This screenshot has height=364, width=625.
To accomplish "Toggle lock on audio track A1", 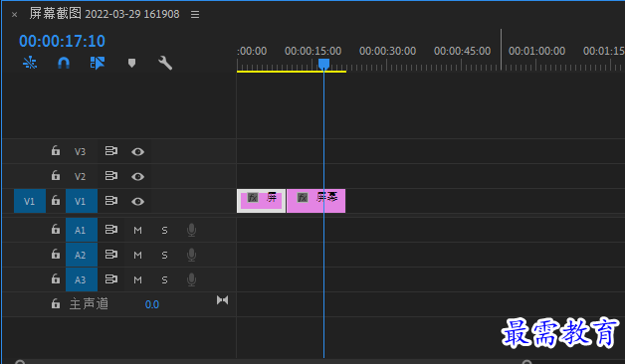I will tap(56, 229).
